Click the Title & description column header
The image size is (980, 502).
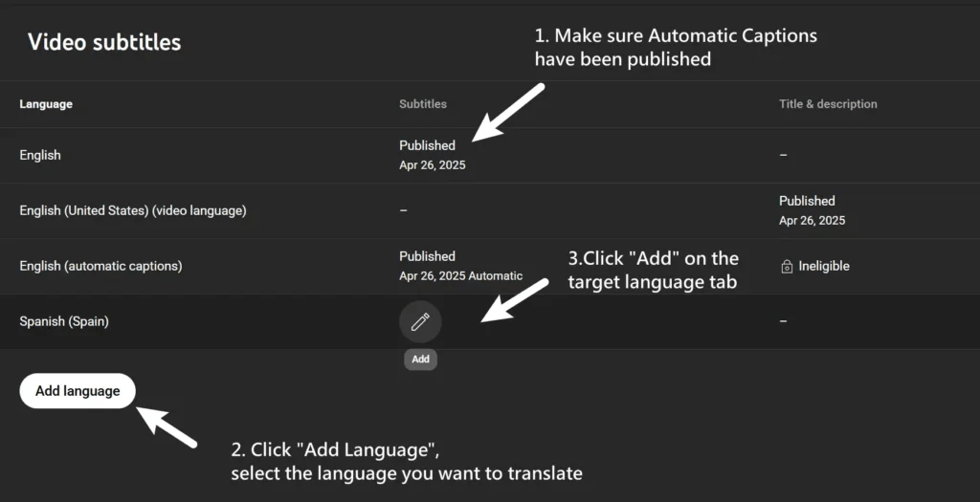828,104
